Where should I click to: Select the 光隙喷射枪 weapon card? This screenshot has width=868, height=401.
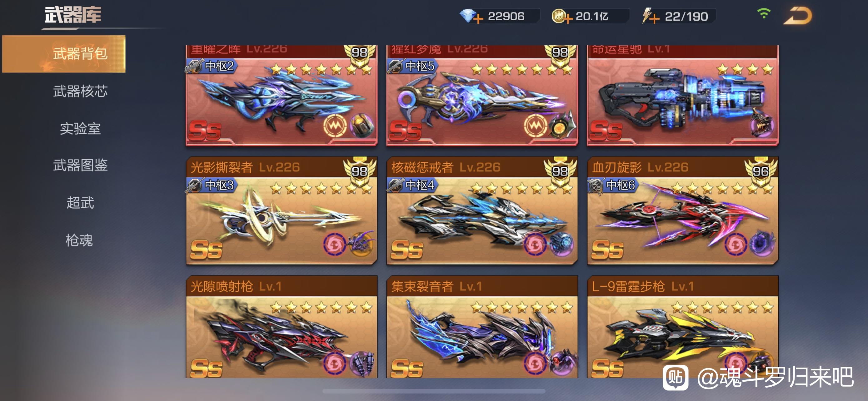pos(281,327)
